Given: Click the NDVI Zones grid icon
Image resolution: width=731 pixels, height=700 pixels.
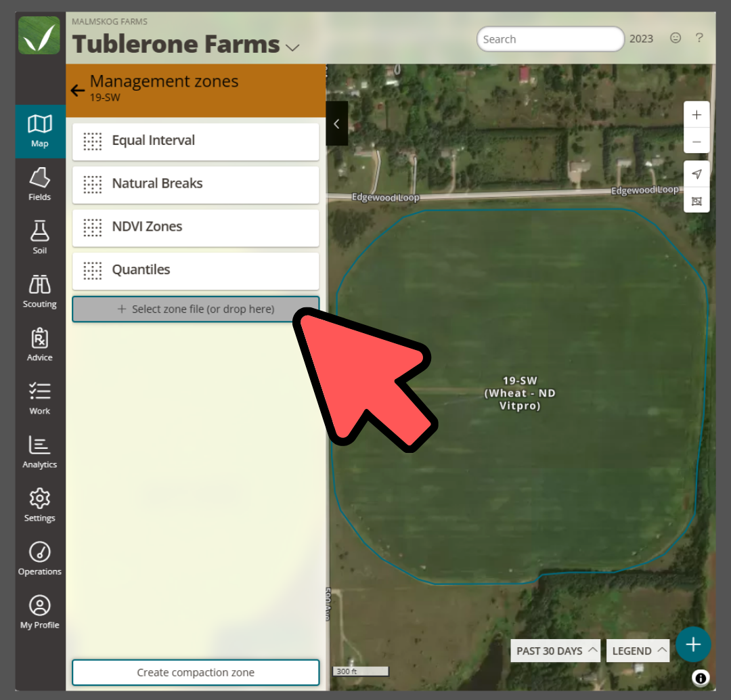Looking at the screenshot, I should click(x=92, y=227).
